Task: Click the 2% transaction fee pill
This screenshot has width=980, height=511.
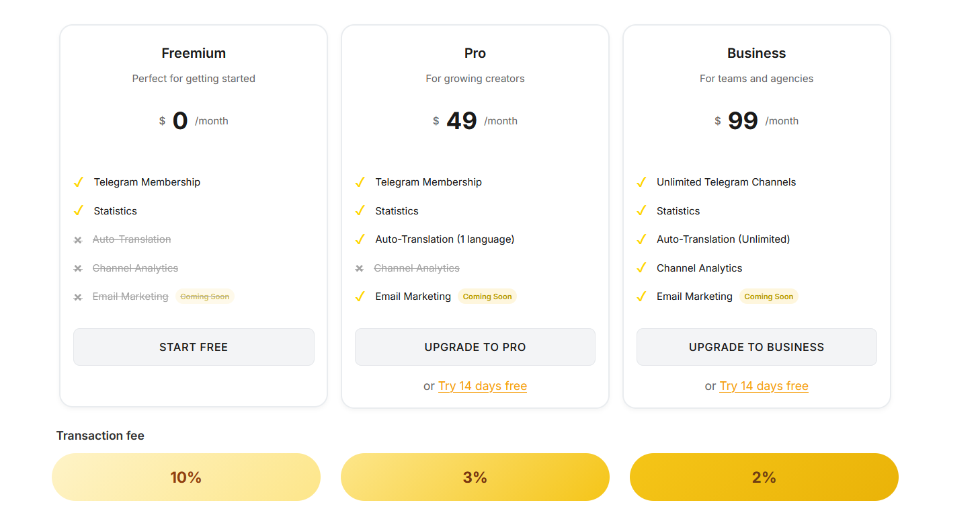Action: 764,477
